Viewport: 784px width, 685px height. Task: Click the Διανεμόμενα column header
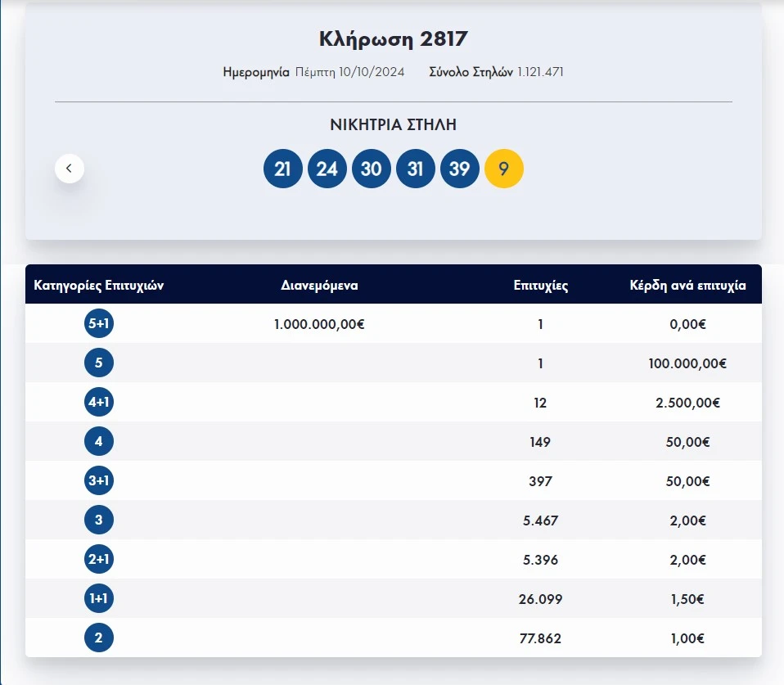(x=319, y=286)
